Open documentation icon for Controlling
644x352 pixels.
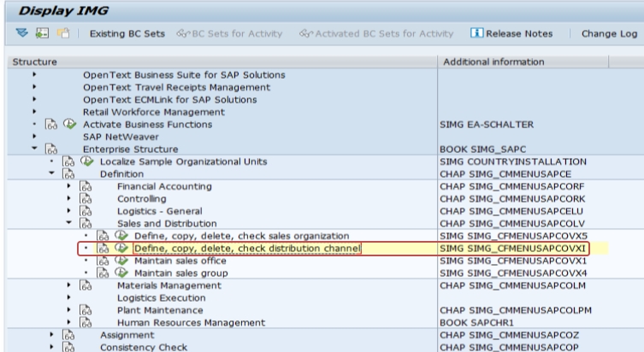86,198
